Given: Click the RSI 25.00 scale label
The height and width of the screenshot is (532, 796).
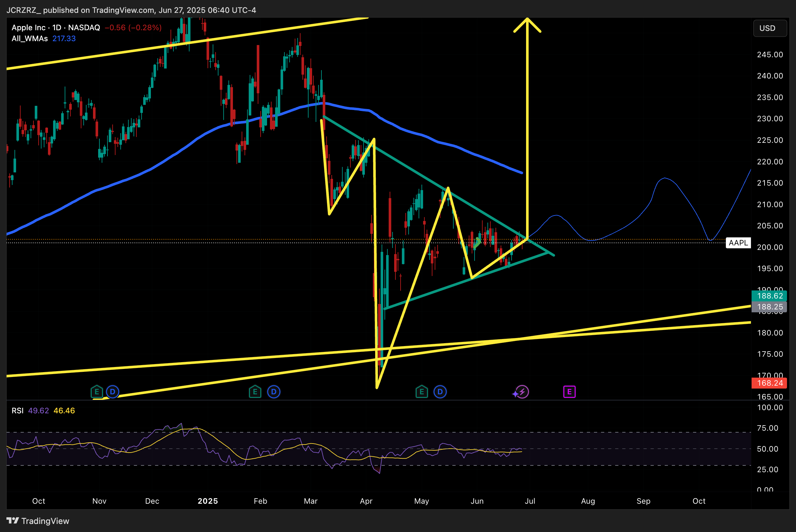Looking at the screenshot, I should pyautogui.click(x=770, y=469).
